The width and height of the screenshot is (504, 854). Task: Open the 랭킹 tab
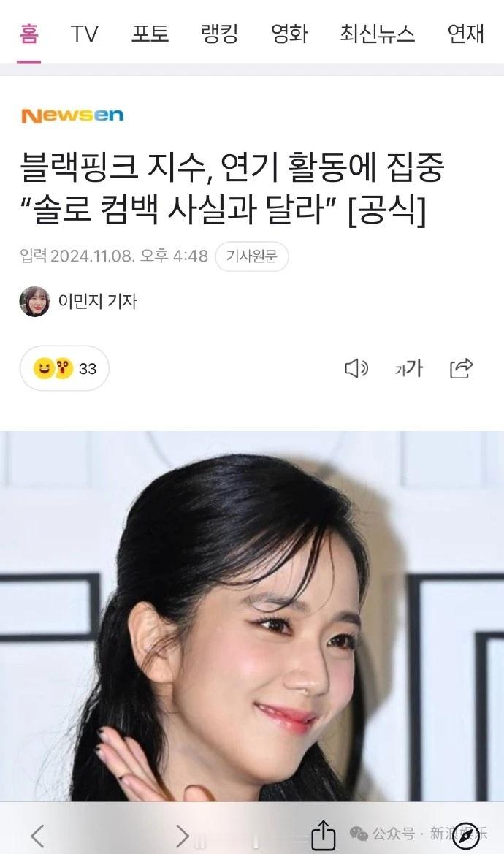point(220,34)
